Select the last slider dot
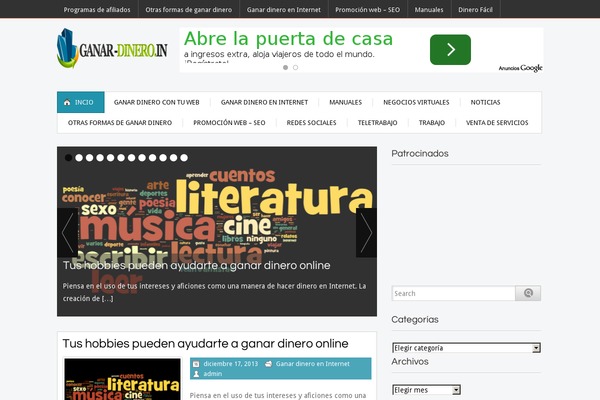600x400 pixels. click(x=184, y=158)
